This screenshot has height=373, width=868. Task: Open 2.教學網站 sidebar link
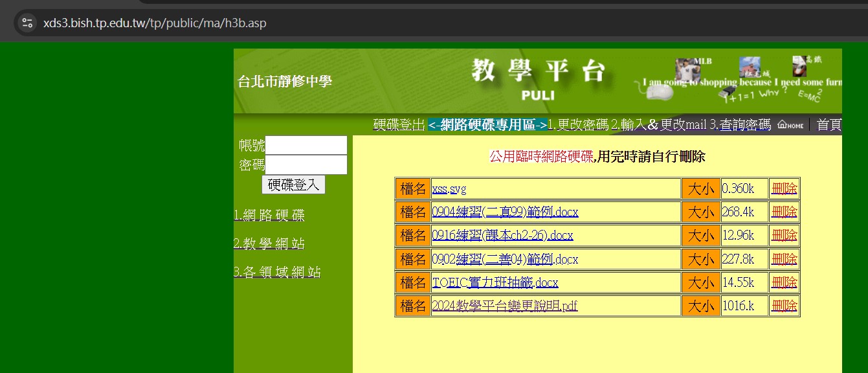pos(269,244)
